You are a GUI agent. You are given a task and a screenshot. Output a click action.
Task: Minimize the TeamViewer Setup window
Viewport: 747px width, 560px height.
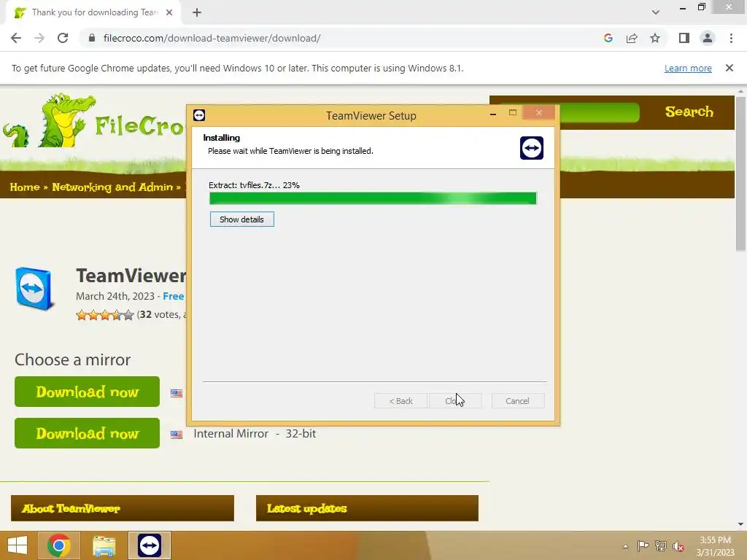[493, 114]
